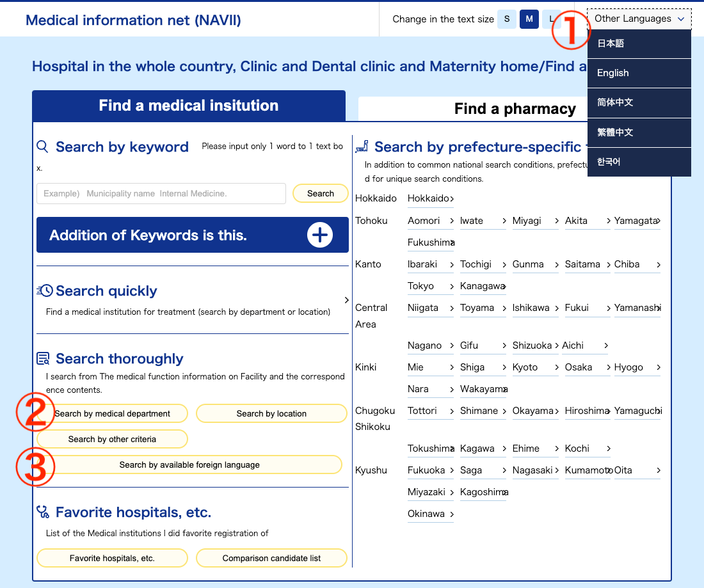Click the map icon beside Search by prefecture-specific
The height and width of the screenshot is (588, 704).
click(x=362, y=147)
